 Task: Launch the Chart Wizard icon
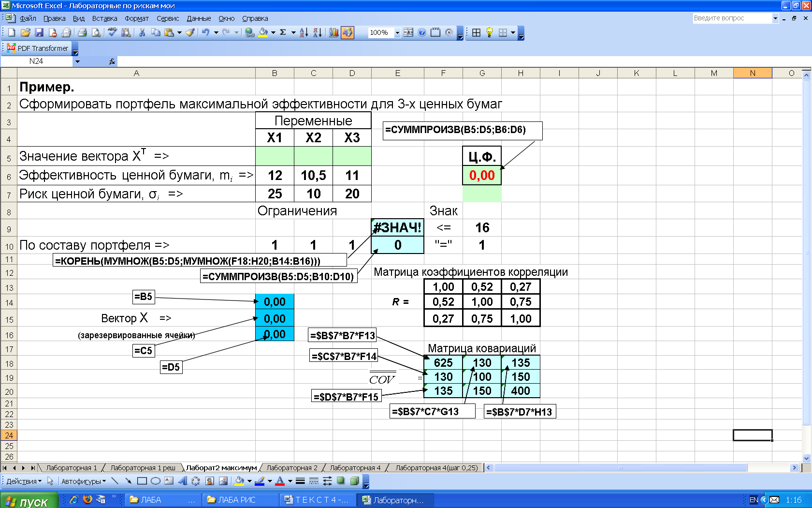(333, 32)
